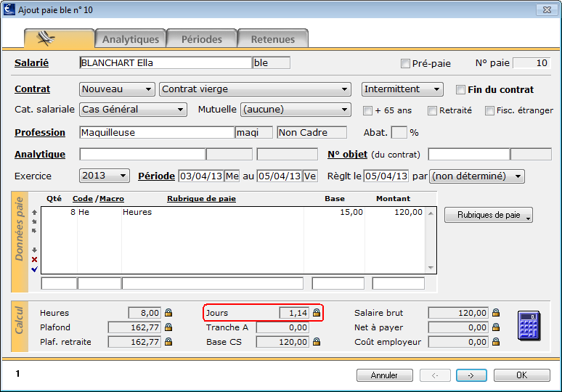Open the Mutuelle '(aucune)' dropdown
The height and width of the screenshot is (392, 562).
(x=296, y=110)
